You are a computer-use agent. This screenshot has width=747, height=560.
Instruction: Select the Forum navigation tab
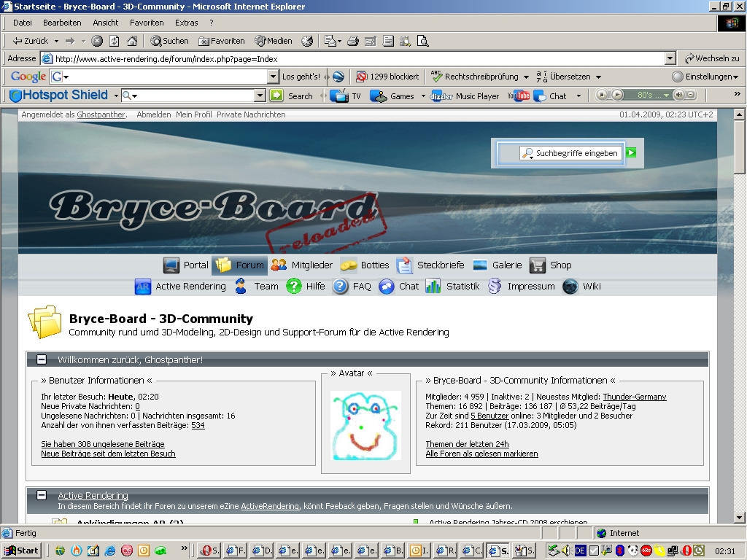pos(239,265)
